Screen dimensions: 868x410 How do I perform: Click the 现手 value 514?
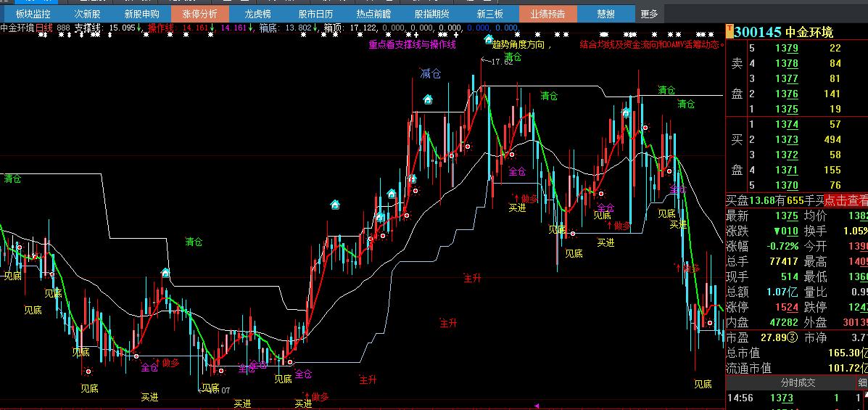790,276
